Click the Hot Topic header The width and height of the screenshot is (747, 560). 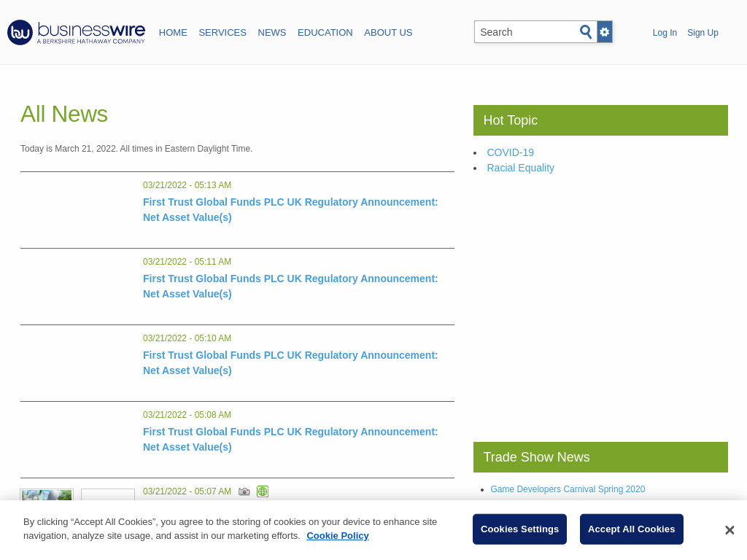point(600,120)
